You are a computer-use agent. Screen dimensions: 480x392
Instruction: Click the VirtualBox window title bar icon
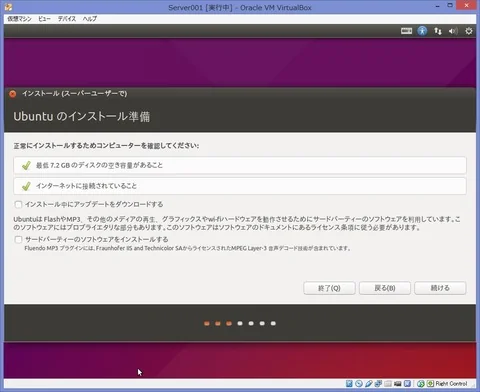click(x=8, y=7)
